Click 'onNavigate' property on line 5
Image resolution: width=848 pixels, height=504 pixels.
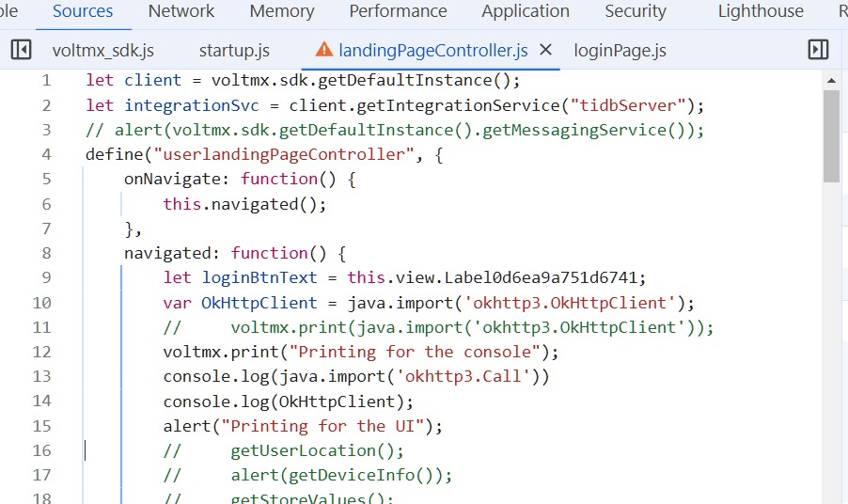173,179
